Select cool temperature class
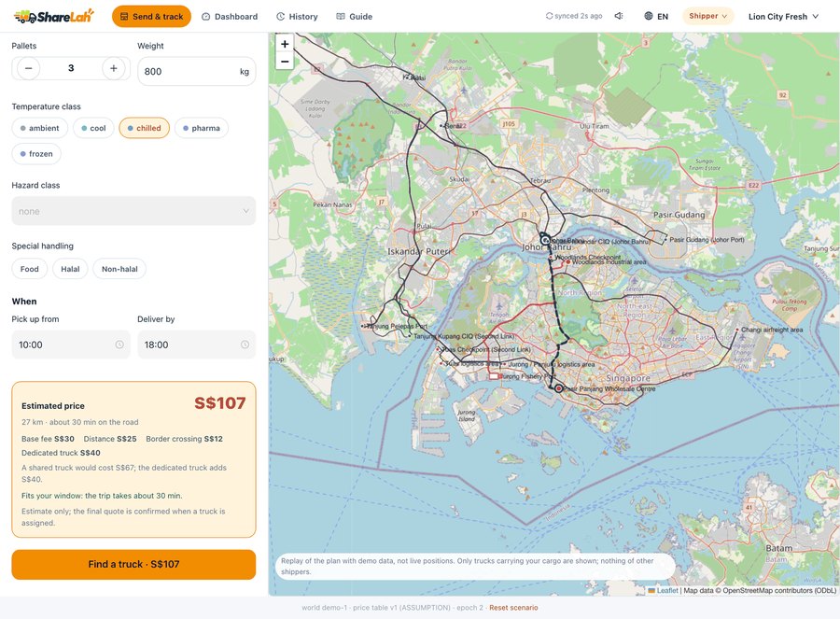 pos(93,128)
